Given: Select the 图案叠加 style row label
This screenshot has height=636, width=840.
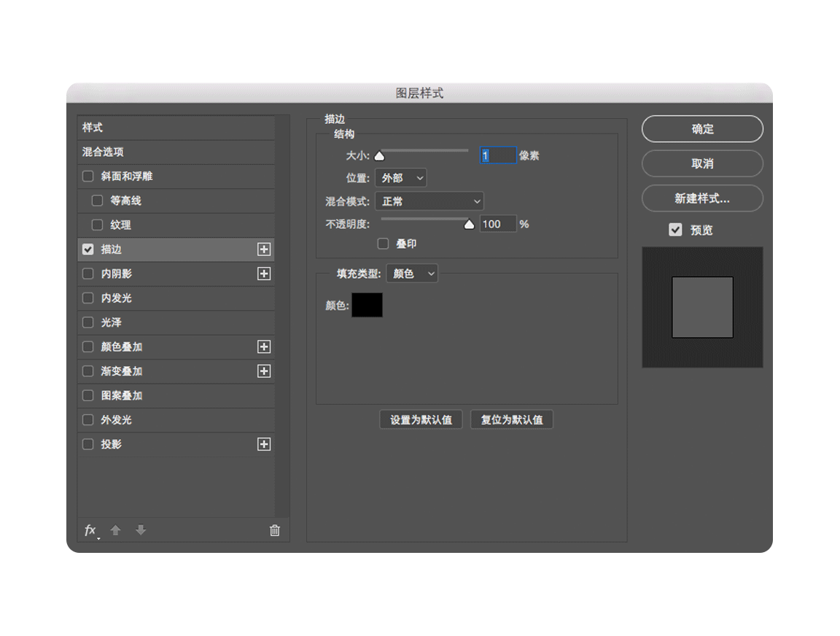Looking at the screenshot, I should [x=122, y=395].
